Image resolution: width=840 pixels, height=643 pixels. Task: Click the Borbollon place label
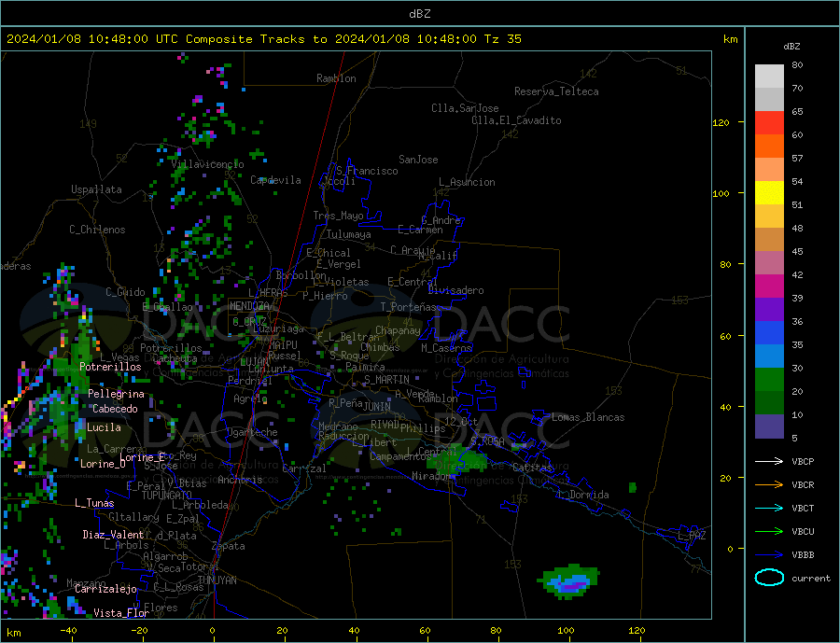coord(301,275)
